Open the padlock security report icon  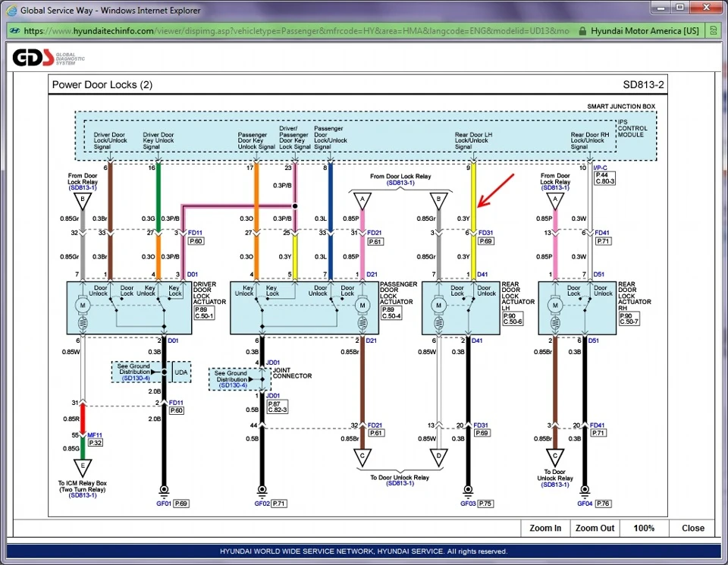pyautogui.click(x=582, y=31)
